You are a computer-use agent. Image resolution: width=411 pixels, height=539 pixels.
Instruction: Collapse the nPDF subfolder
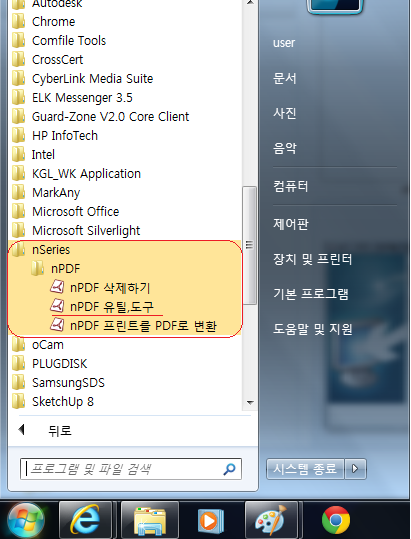tap(65, 268)
